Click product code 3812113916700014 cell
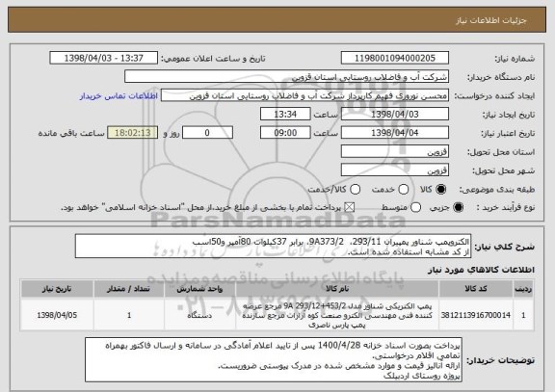Viewport: 555px width, 392px height. tap(476, 315)
